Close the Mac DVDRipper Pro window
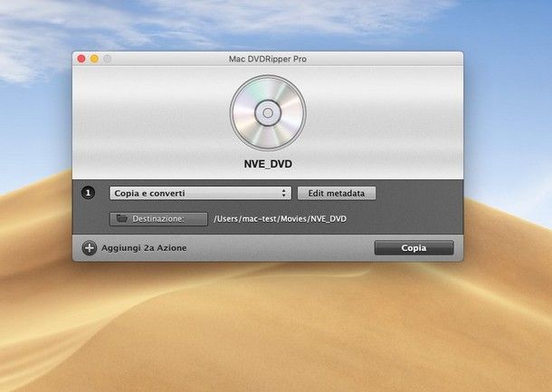This screenshot has height=392, width=552. click(81, 59)
